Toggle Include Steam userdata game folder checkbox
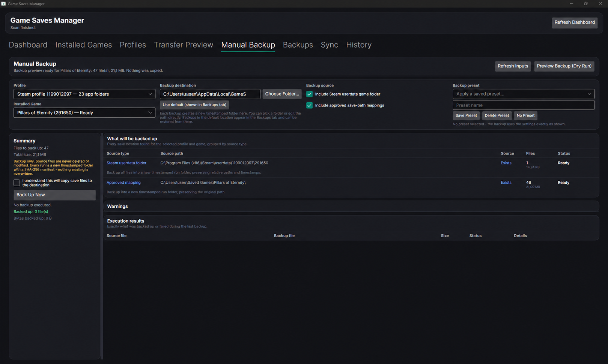Screen dimensions: 608x364 [309, 94]
